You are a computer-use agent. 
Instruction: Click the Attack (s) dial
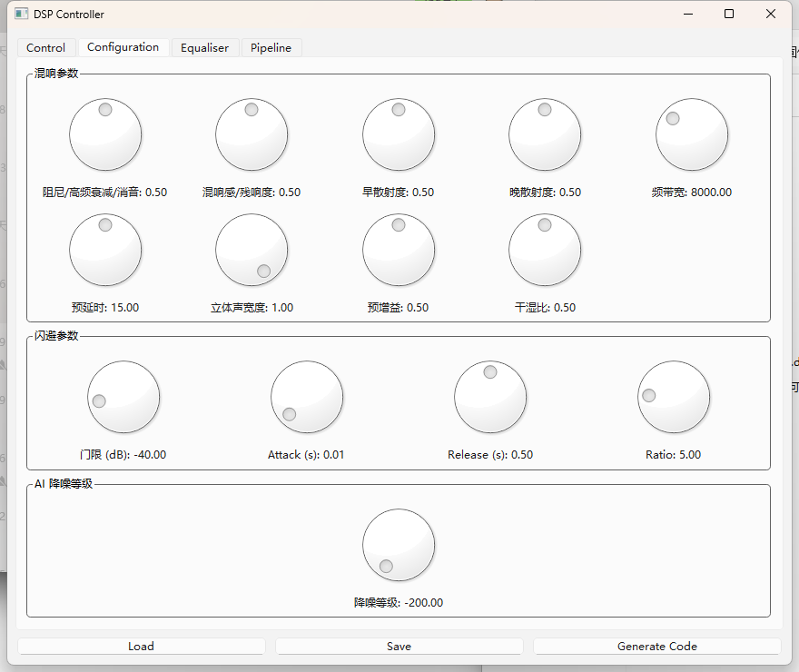[307, 397]
